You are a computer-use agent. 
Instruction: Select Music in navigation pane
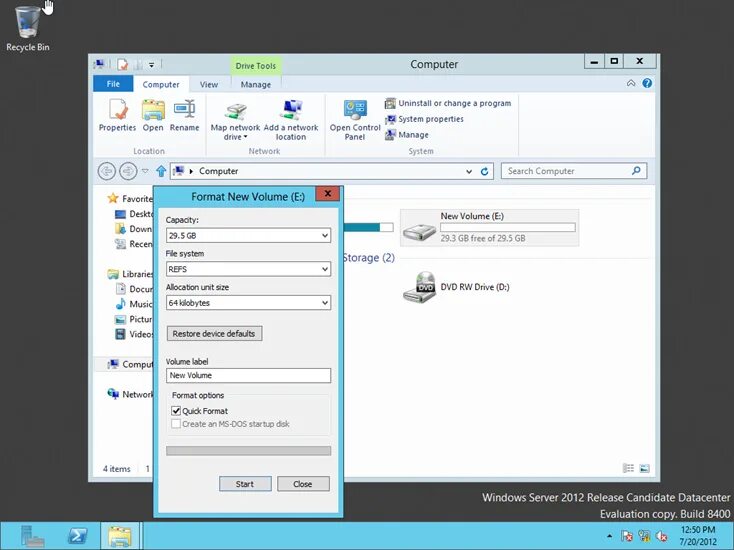click(134, 304)
